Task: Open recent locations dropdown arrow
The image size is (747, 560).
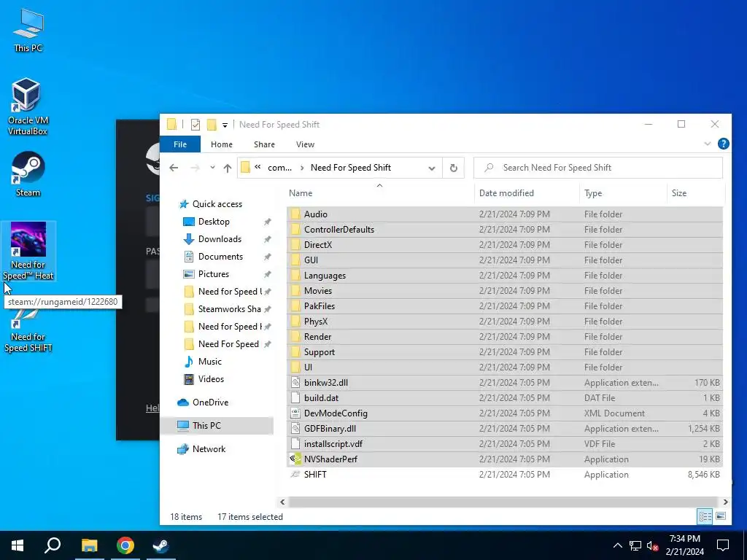Action: 212,168
